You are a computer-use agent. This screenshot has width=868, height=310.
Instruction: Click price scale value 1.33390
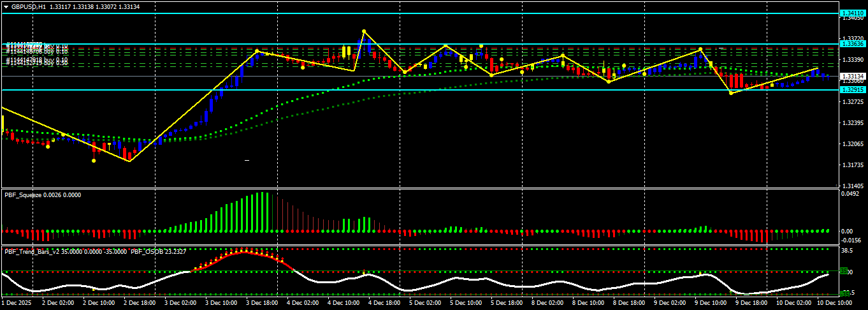[853, 59]
